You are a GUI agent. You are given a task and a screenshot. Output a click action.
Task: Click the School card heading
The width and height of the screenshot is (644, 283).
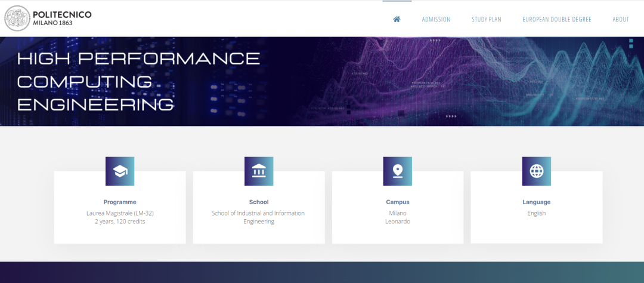259,202
